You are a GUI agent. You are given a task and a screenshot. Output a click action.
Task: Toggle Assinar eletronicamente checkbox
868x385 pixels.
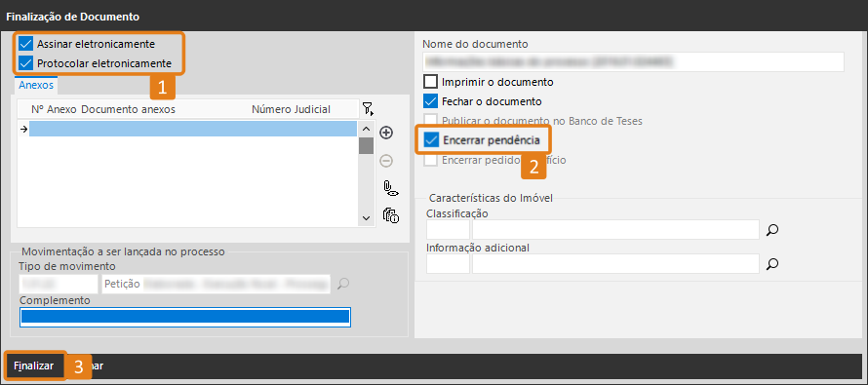26,44
